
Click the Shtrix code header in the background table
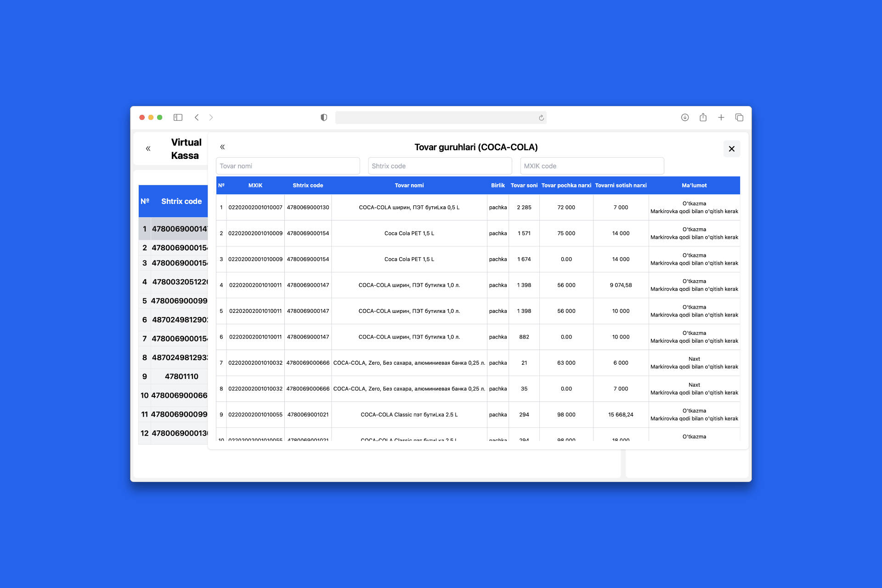click(x=181, y=201)
